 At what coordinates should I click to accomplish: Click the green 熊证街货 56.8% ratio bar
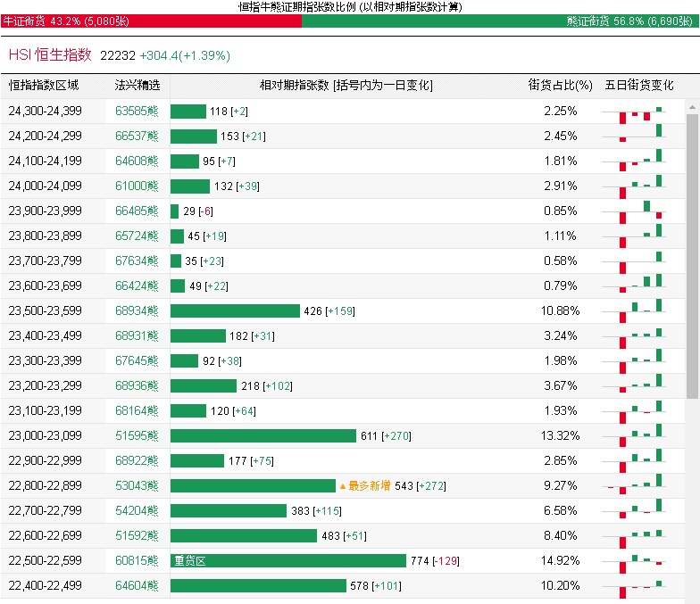coord(500,21)
